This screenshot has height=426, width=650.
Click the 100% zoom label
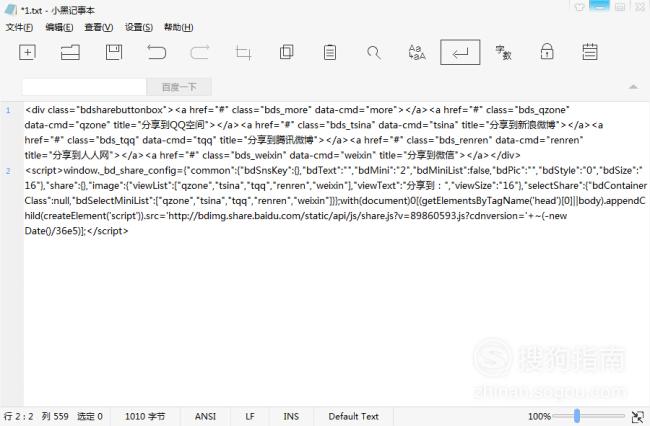point(539,416)
